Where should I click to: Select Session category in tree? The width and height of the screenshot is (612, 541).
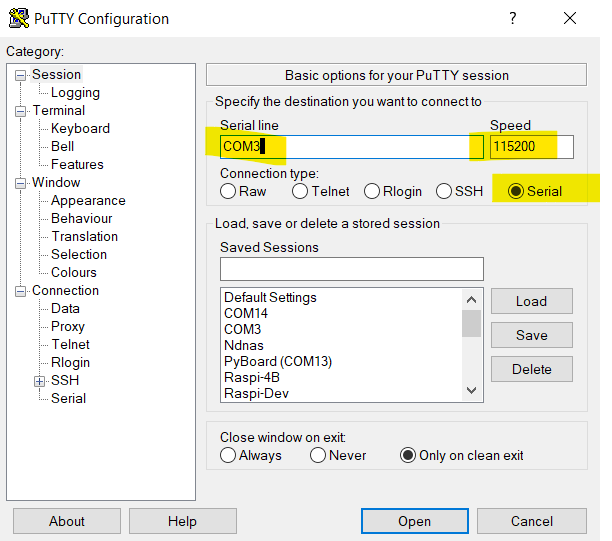57,74
